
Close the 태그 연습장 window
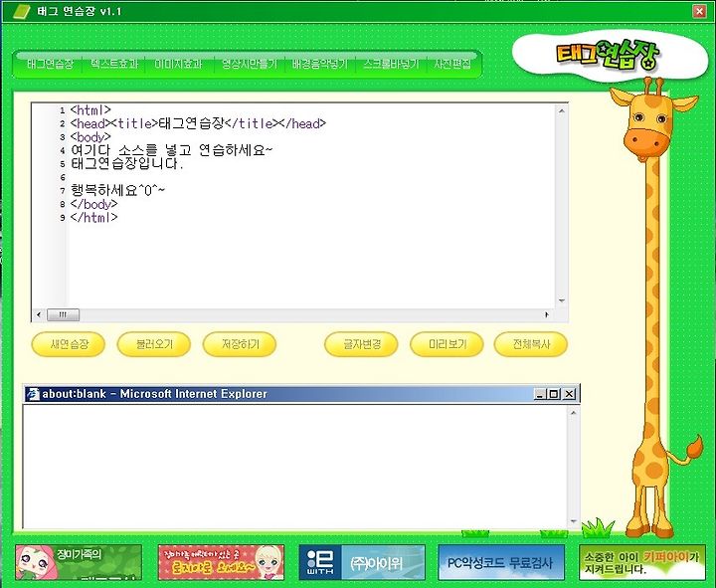699,11
